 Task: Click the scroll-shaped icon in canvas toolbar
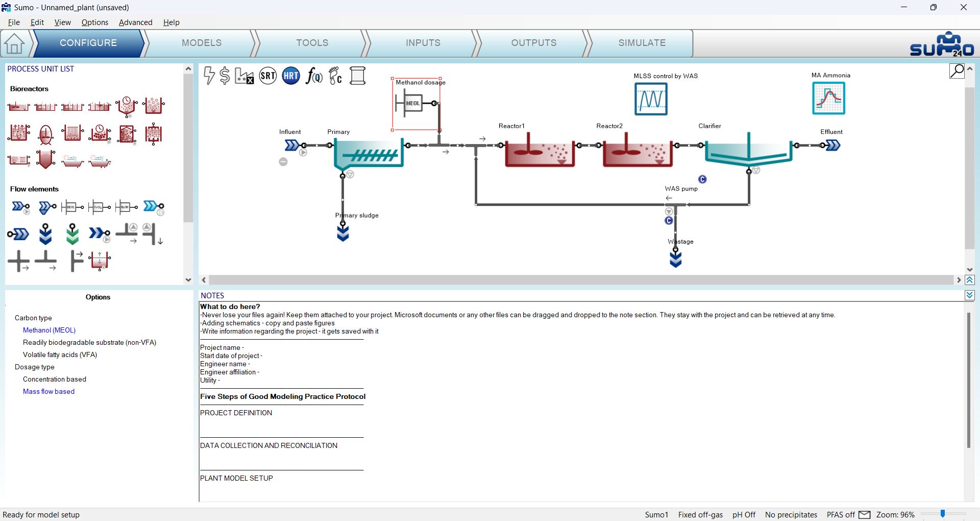[358, 76]
